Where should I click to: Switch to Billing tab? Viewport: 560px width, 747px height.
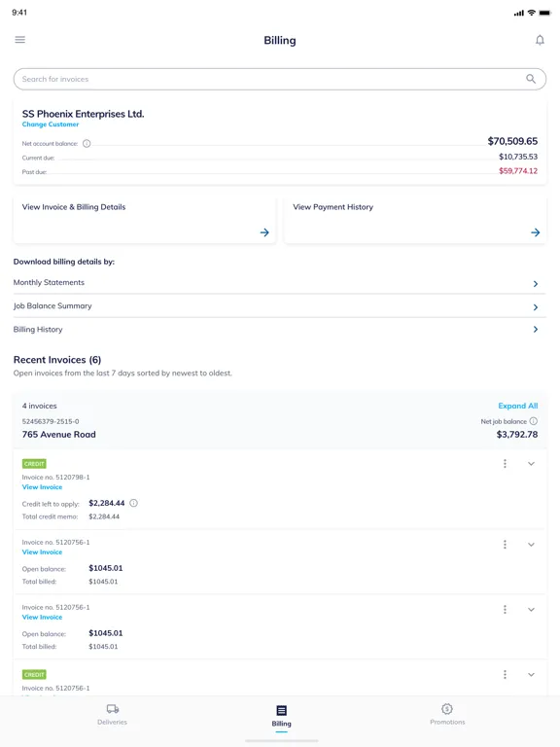point(281,716)
